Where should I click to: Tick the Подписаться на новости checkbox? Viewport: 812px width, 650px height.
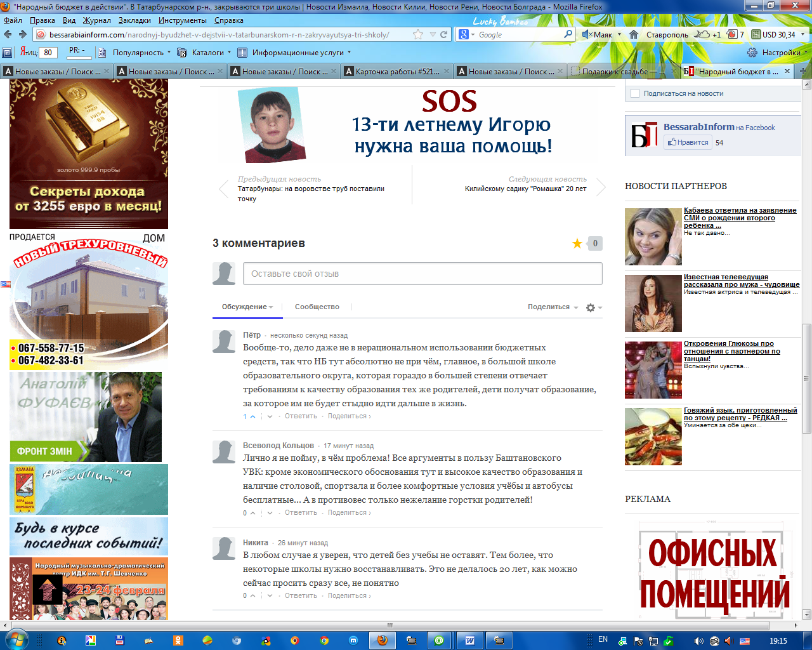[635, 93]
